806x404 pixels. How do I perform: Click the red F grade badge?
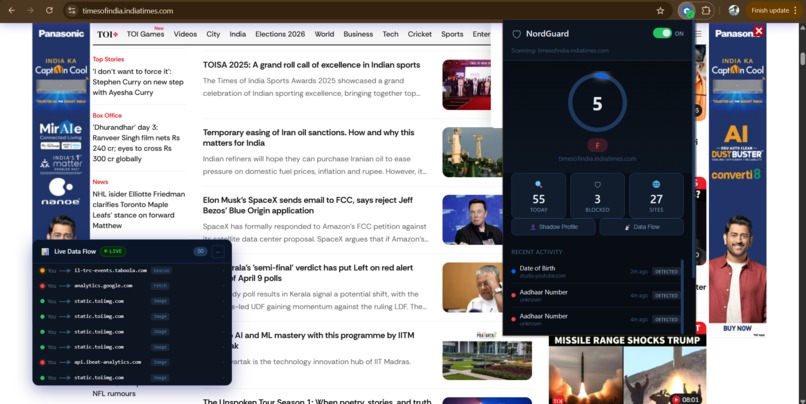pos(597,145)
